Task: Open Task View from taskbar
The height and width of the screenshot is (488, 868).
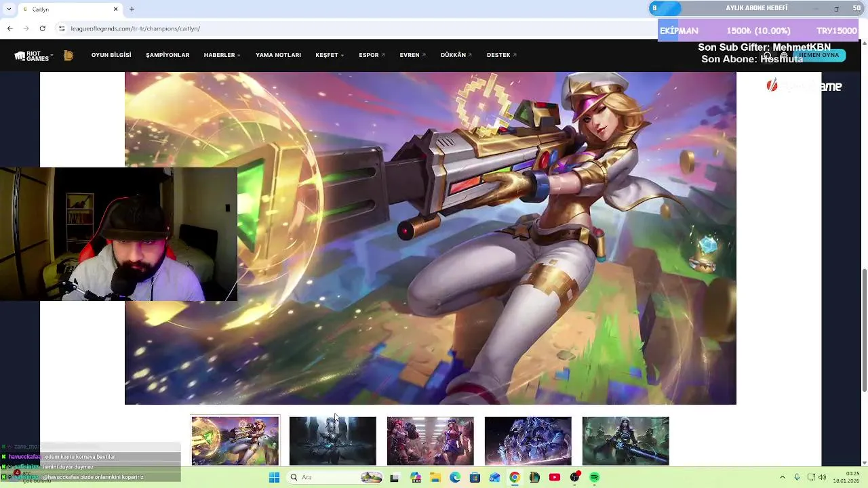Action: coord(395,478)
